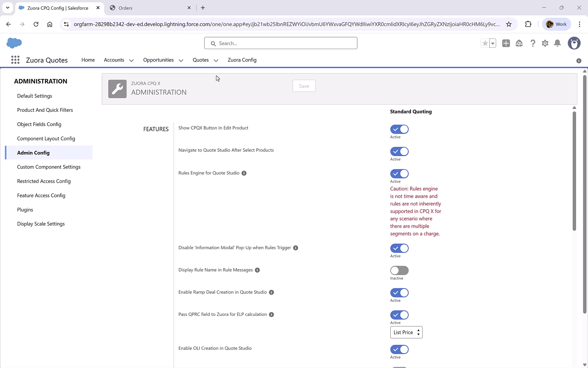Click the Setup gear icon
The image size is (588, 368).
545,43
